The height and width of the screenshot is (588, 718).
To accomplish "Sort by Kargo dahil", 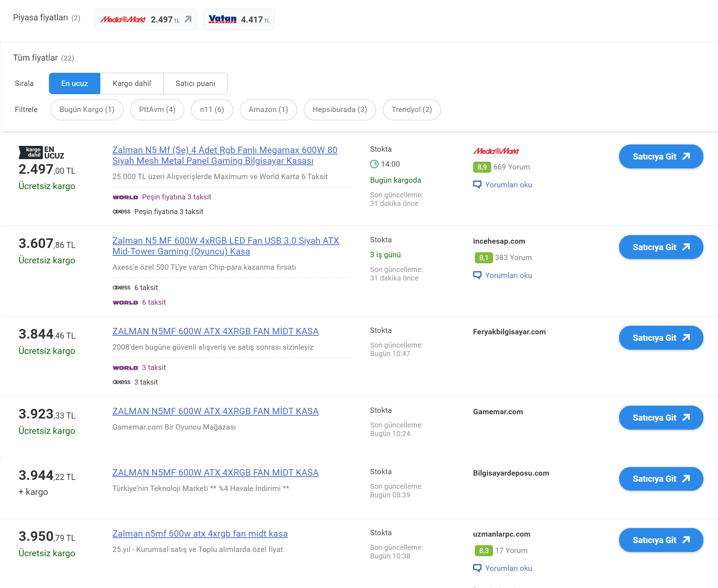I will (x=132, y=83).
